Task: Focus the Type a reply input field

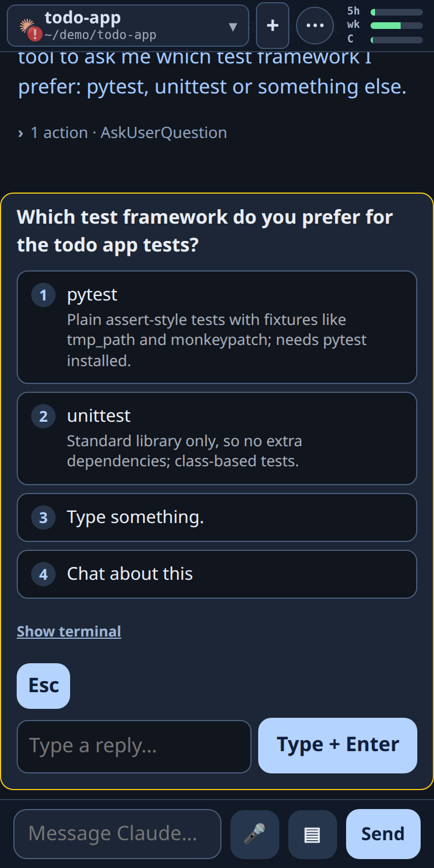Action: (x=134, y=747)
